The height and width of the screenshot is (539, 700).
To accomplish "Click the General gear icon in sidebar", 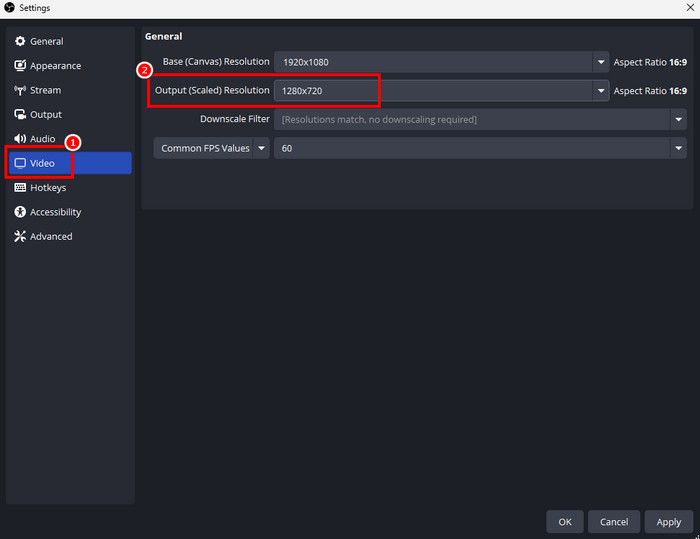I will click(20, 42).
